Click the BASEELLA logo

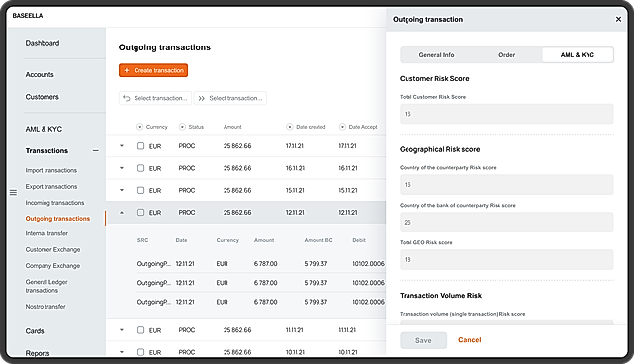coord(28,16)
